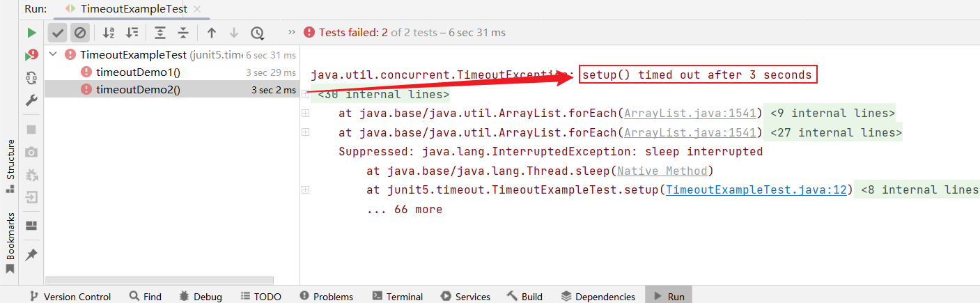The image size is (980, 303).
Task: Collapse all test results
Action: 183,33
